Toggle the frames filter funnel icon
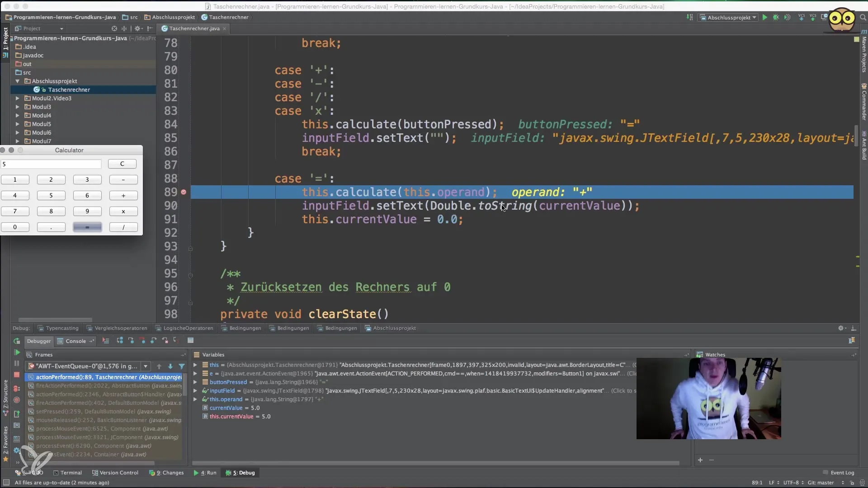The height and width of the screenshot is (488, 868). [x=182, y=366]
